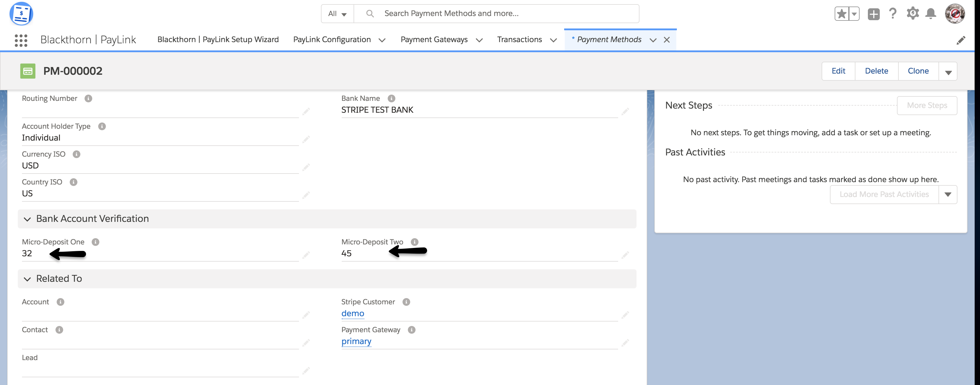Edit the Contact pencil icon
The image size is (980, 385).
click(x=306, y=343)
